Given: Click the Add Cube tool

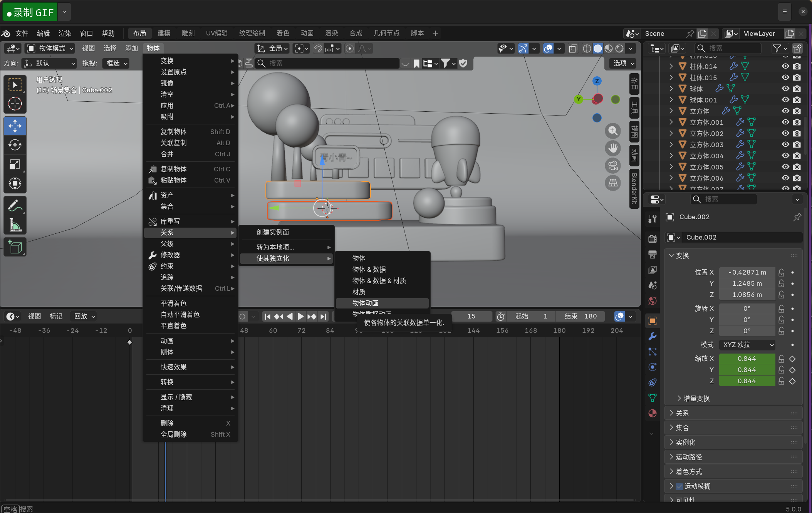Looking at the screenshot, I should 15,247.
